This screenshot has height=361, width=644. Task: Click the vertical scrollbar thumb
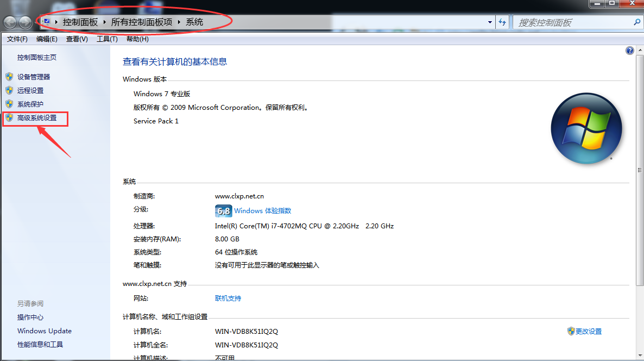pyautogui.click(x=640, y=170)
